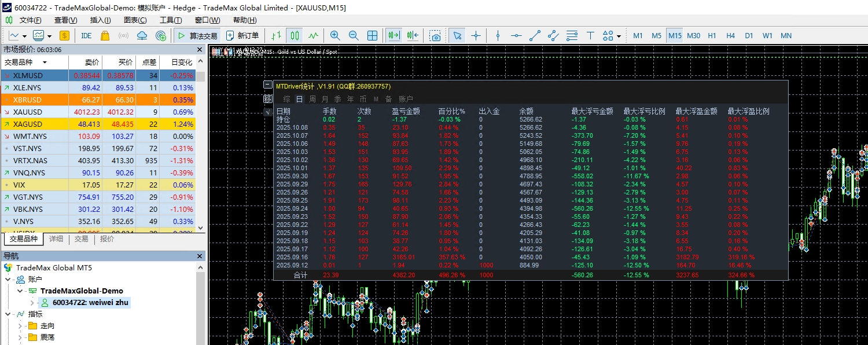Viewport: 868px width, 345px height.
Task: Expand the 走向 folder
Action: click(20, 326)
